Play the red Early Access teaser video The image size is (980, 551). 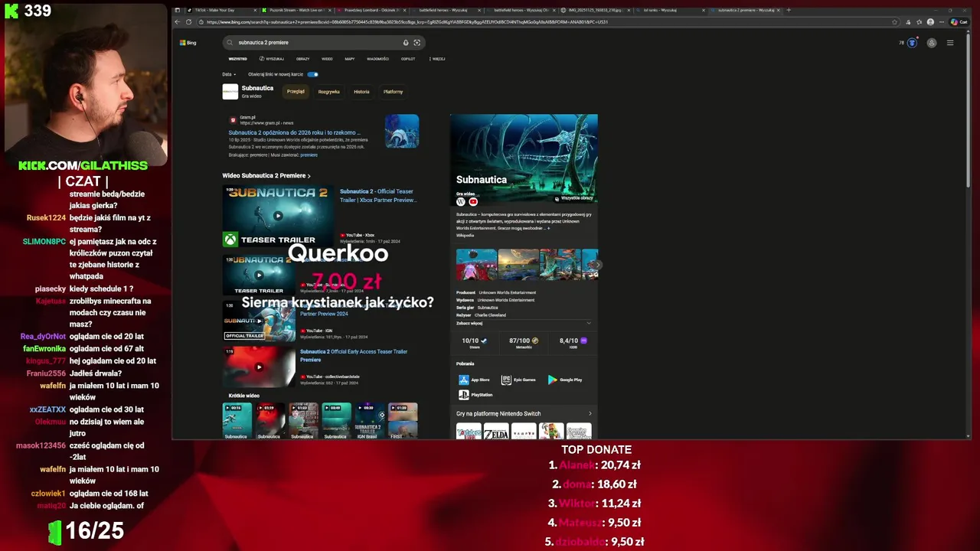coord(259,367)
